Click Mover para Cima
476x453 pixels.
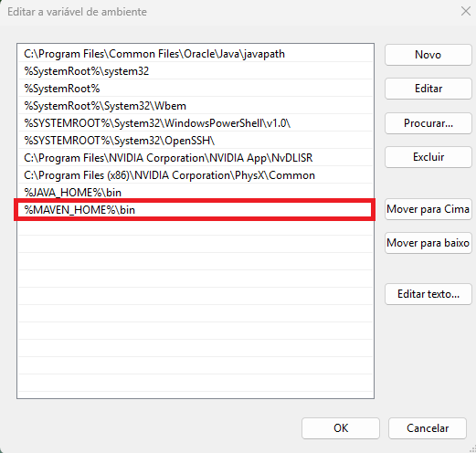click(428, 209)
